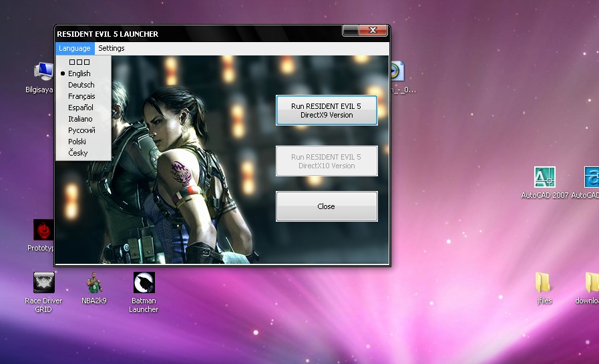Screen dimensions: 599x364
Task: Select the downloads folder on desktop
Action: pos(588,289)
